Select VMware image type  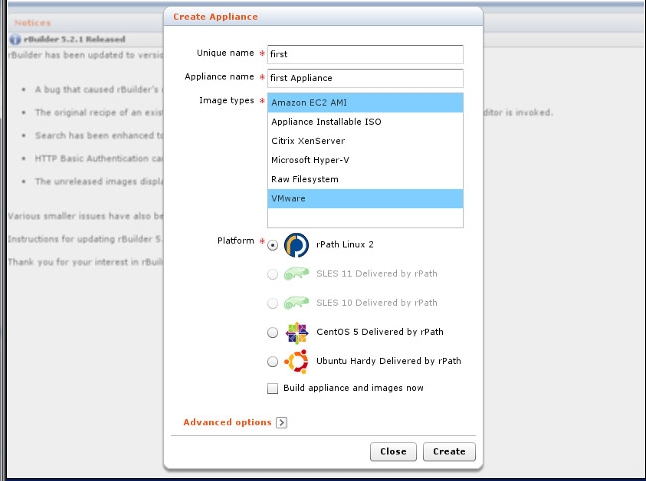click(x=365, y=198)
